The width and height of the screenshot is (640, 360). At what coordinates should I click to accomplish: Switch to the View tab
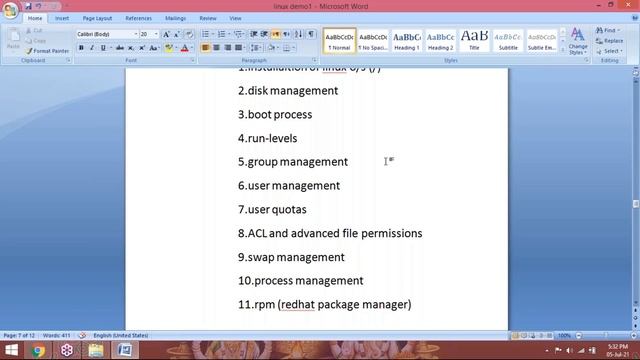(x=235, y=18)
